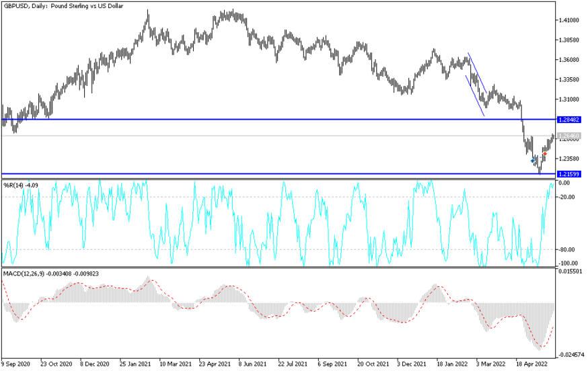The width and height of the screenshot is (588, 371).
Task: Click the 1.28482 blue price tag
Action: point(569,120)
